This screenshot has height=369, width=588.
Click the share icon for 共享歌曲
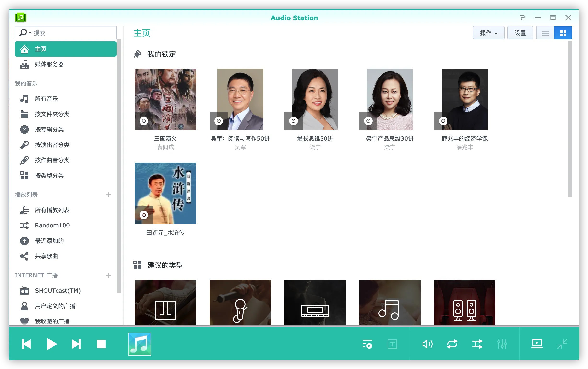point(24,256)
